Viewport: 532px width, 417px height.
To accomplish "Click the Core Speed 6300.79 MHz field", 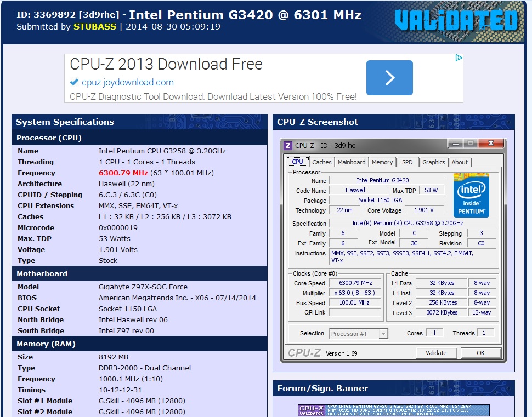I will click(x=355, y=283).
